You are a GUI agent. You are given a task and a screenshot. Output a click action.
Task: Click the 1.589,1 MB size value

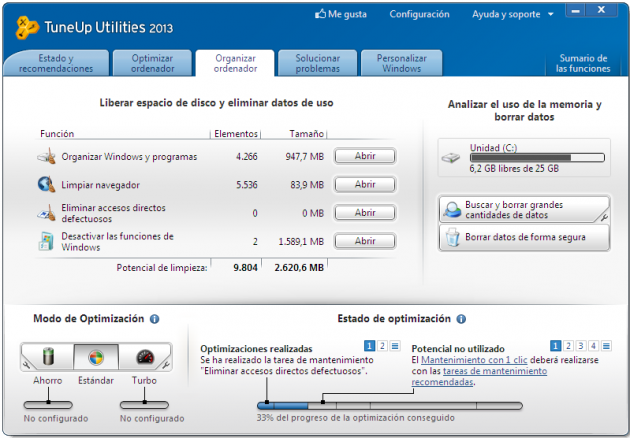(301, 242)
